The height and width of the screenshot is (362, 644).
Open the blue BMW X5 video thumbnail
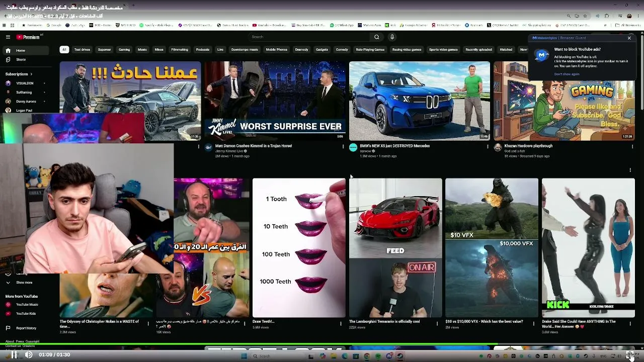420,101
